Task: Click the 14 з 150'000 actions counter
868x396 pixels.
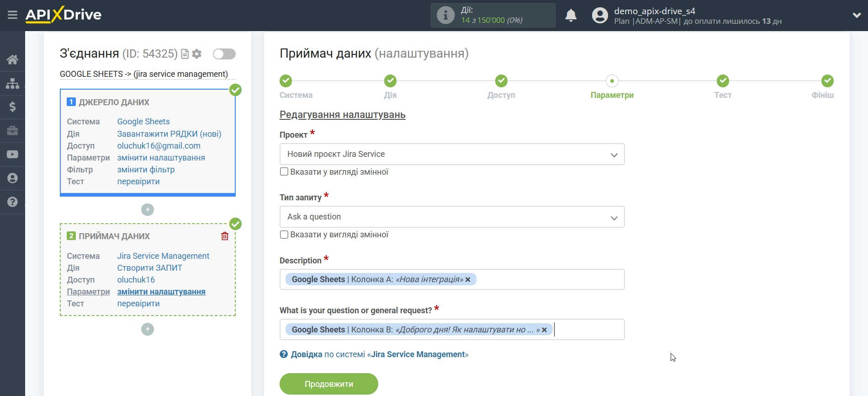Action: (492, 20)
